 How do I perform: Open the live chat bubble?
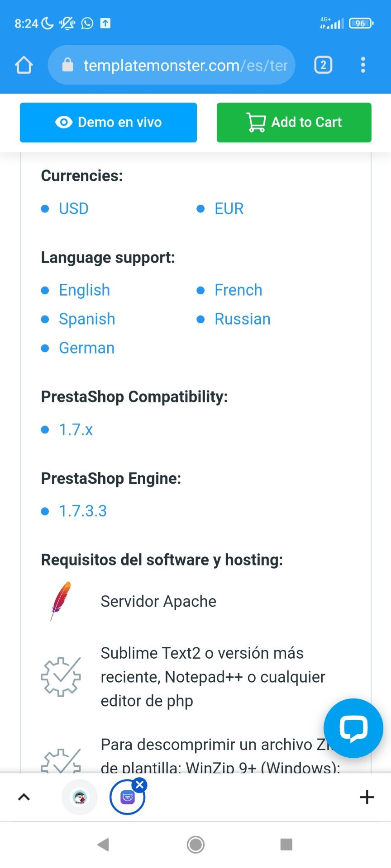(x=353, y=728)
